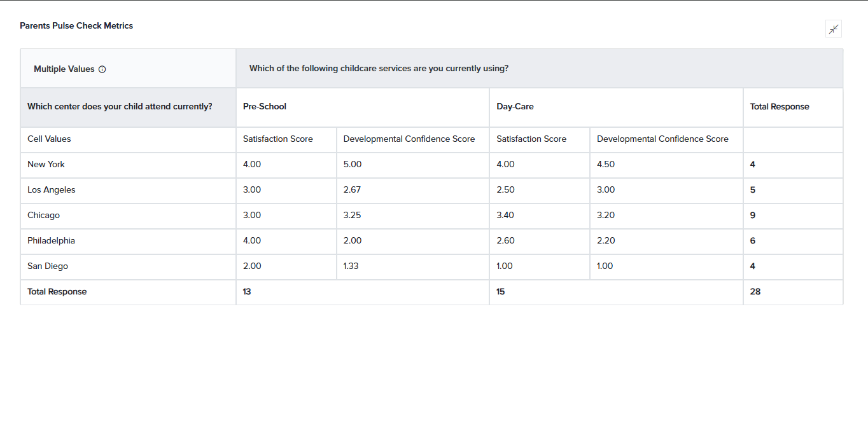Click the Parents Pulse Check Metrics title
The image size is (868, 433).
point(76,26)
